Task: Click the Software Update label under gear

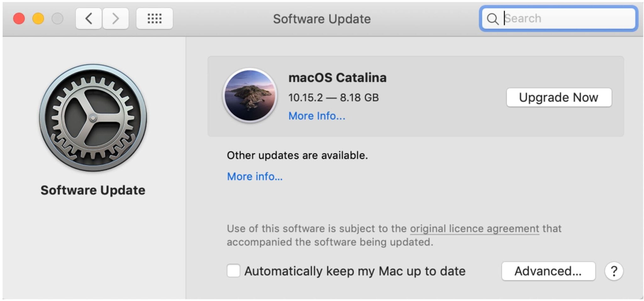Action: [x=93, y=190]
